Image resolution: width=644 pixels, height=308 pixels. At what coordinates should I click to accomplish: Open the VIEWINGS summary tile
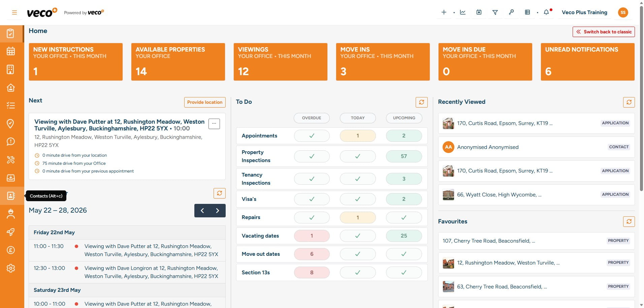pos(281,62)
